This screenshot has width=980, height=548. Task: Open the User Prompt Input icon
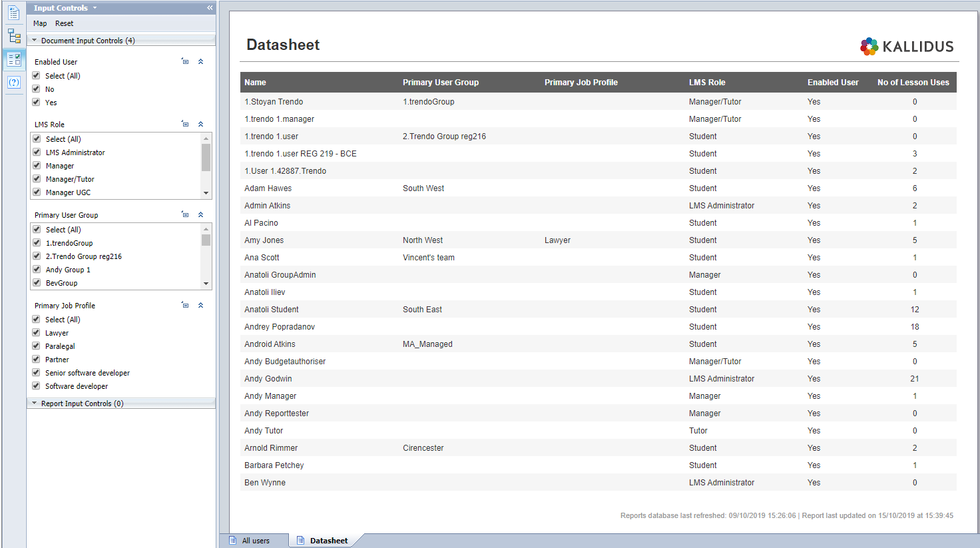pos(14,83)
